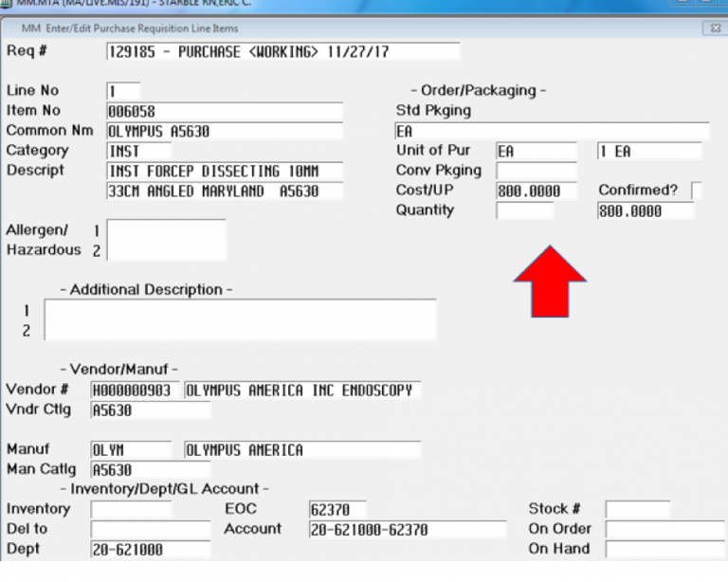The width and height of the screenshot is (728, 582).
Task: Edit the Common Nm field OLYMPUS A5630
Action: click(225, 132)
